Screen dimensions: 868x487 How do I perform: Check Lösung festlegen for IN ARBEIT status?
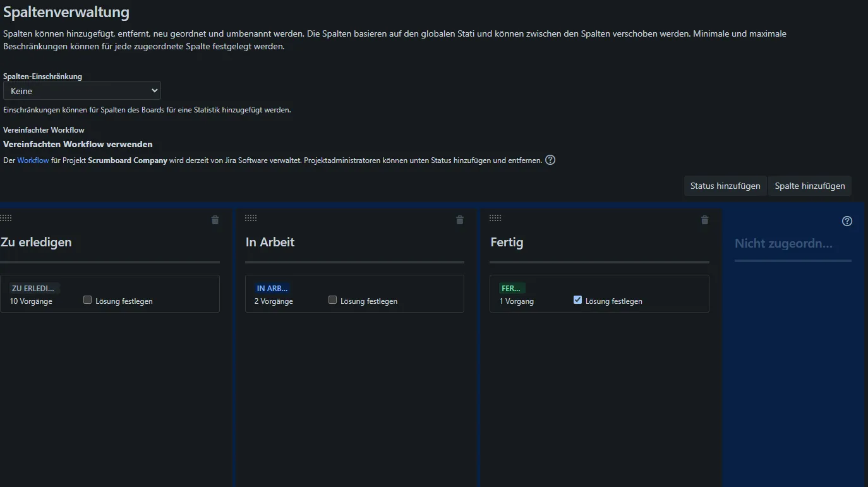coord(333,300)
